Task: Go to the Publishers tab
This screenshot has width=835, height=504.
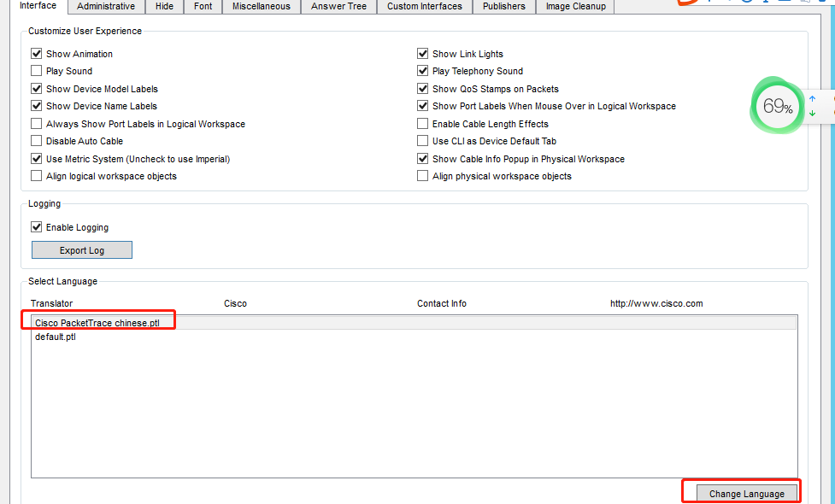Action: click(503, 6)
